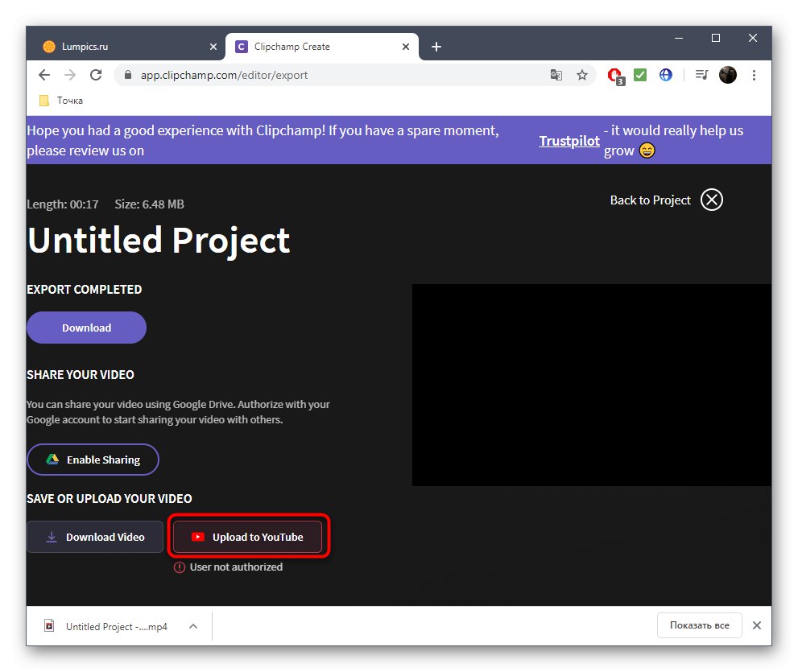Image resolution: width=798 pixels, height=672 pixels.
Task: Bookmark this page using the star icon
Action: pos(582,74)
